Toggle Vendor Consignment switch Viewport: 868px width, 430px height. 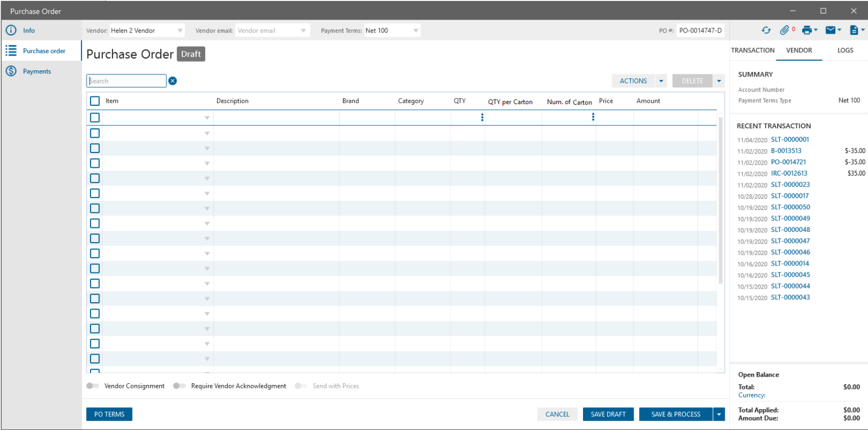tap(92, 386)
